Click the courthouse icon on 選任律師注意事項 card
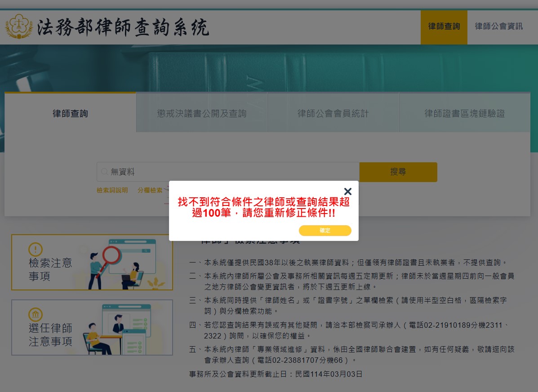538x392 pixels. (35, 314)
